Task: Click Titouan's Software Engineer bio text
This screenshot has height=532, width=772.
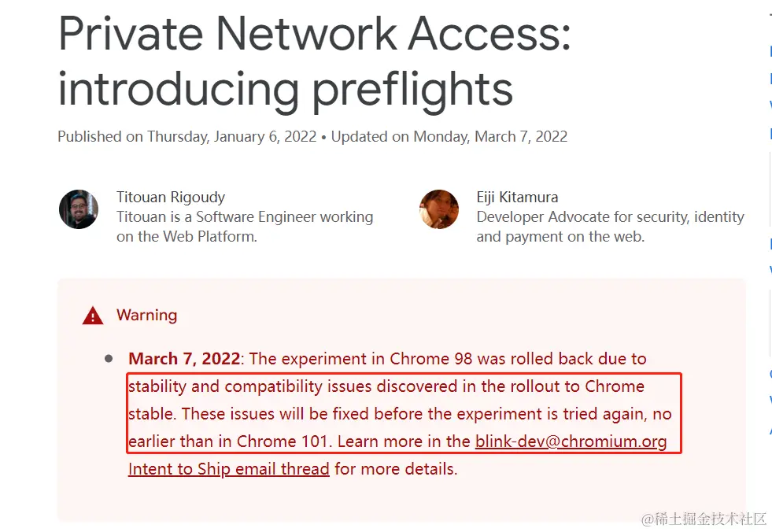Action: (245, 227)
